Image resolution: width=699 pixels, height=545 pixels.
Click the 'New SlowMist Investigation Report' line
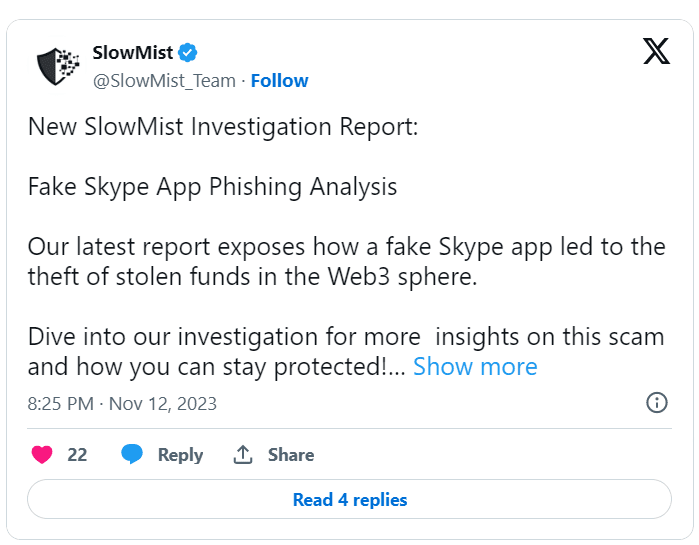223,127
